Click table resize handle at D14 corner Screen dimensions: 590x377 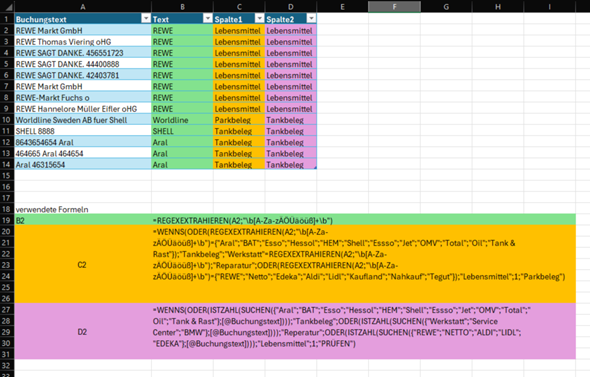tap(315, 168)
